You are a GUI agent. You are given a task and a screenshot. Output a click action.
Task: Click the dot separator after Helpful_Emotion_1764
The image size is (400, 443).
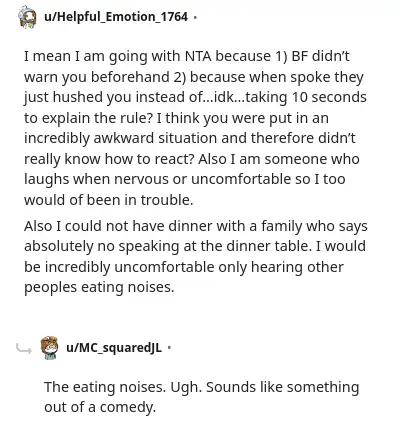coord(195,17)
